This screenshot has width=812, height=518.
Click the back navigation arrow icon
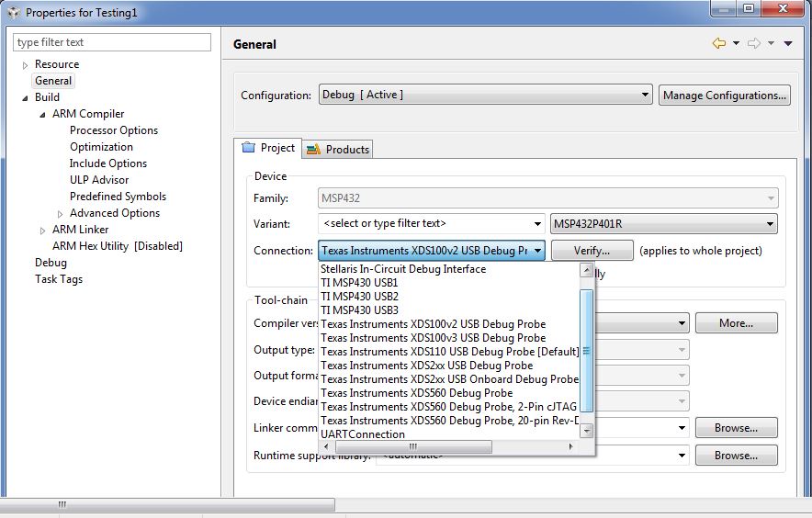pos(719,43)
